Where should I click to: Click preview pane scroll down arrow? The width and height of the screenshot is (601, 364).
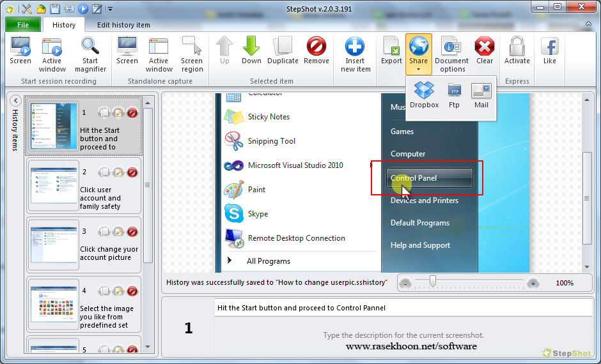tap(587, 267)
